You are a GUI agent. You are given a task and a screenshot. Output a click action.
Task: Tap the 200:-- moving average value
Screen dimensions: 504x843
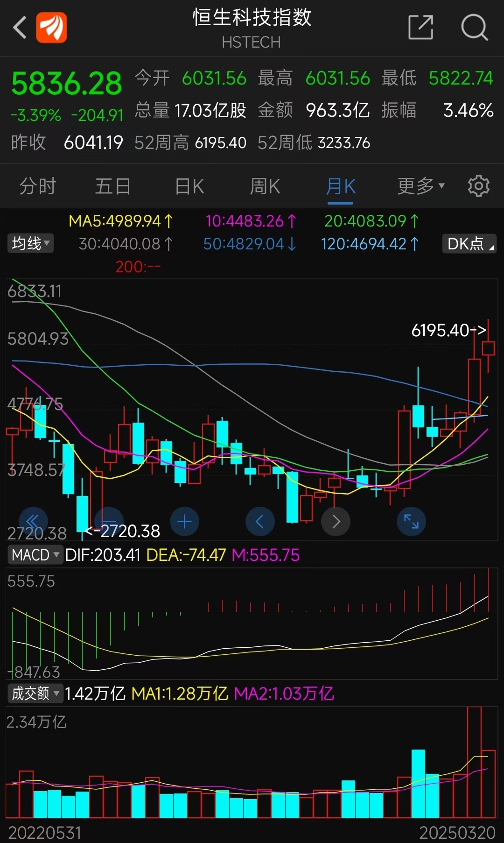(138, 267)
